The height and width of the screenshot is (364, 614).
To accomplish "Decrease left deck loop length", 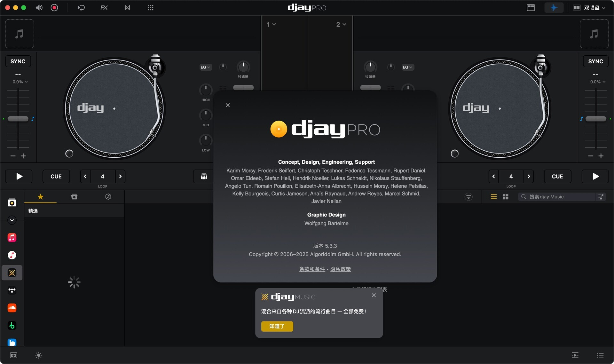I will click(85, 176).
